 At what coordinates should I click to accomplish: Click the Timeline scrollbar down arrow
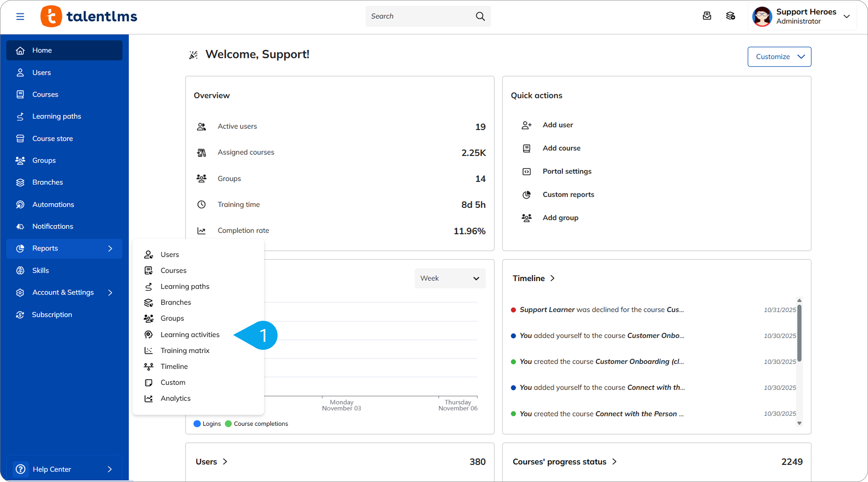pyautogui.click(x=799, y=423)
